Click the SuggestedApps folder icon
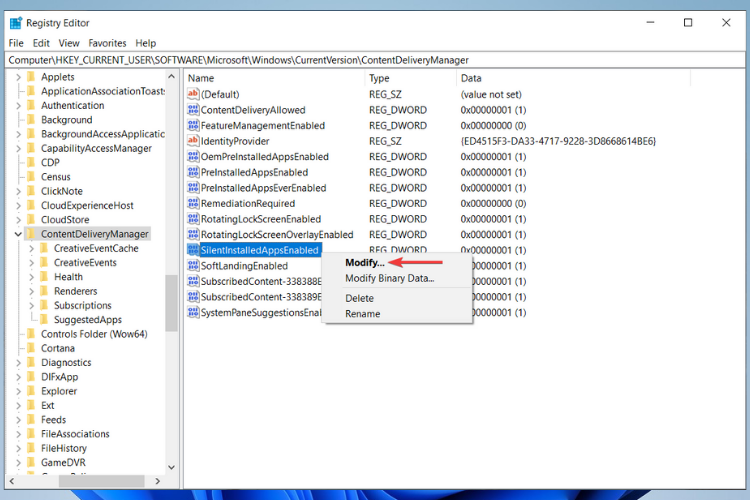This screenshot has height=500, width=750. coord(44,320)
